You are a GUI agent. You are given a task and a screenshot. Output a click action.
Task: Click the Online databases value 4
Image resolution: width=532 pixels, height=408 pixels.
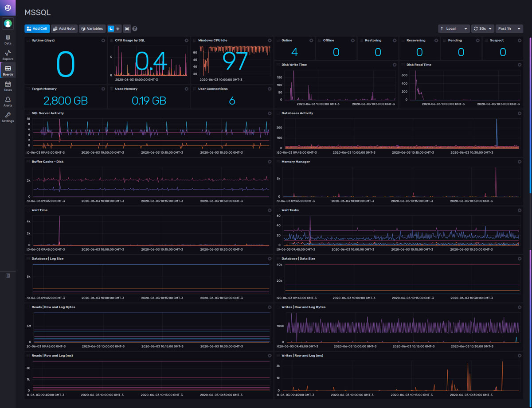294,52
